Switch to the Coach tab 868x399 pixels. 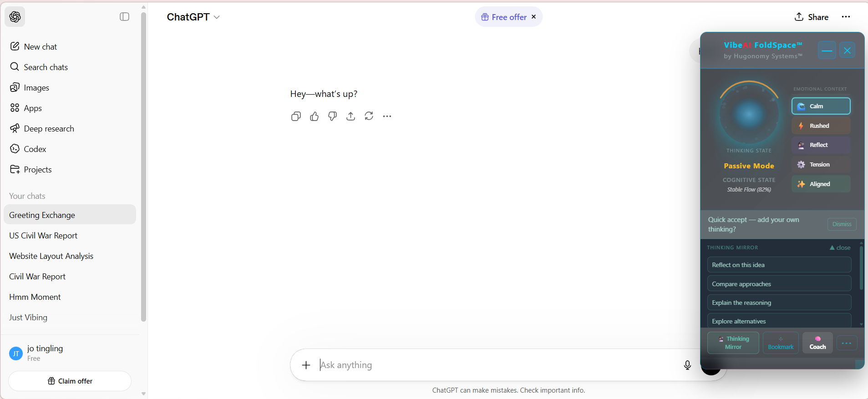(x=817, y=343)
